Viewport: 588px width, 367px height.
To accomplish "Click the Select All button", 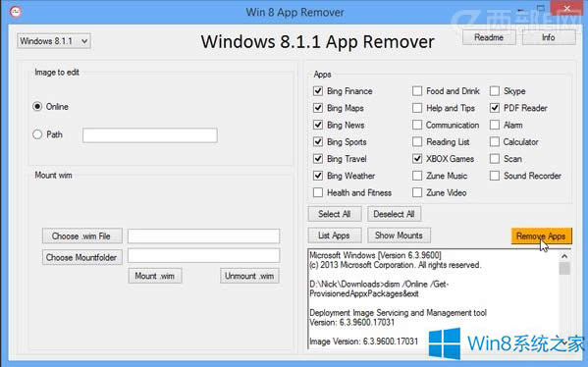I will (x=335, y=214).
